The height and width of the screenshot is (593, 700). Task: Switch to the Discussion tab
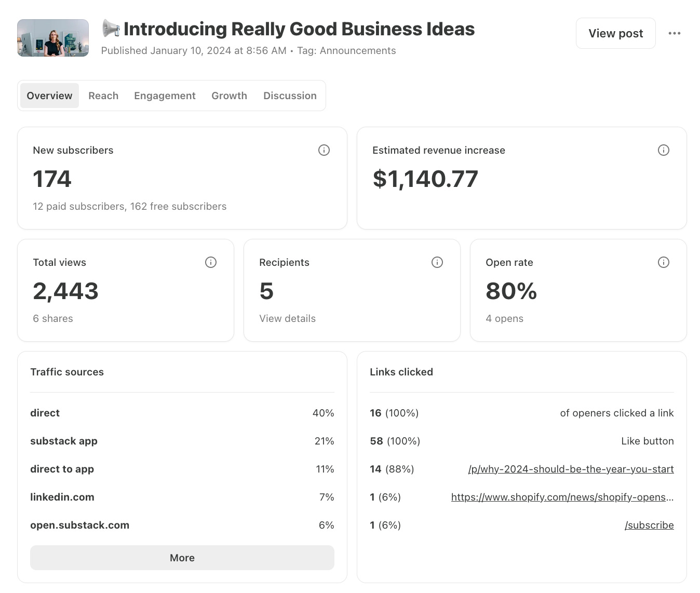pyautogui.click(x=290, y=96)
